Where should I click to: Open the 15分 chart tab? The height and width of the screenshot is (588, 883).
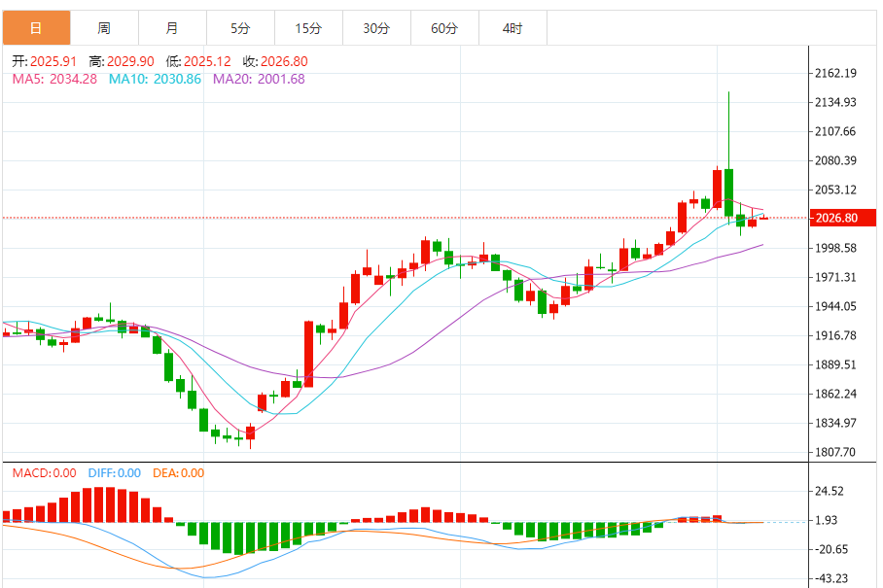[x=309, y=27]
